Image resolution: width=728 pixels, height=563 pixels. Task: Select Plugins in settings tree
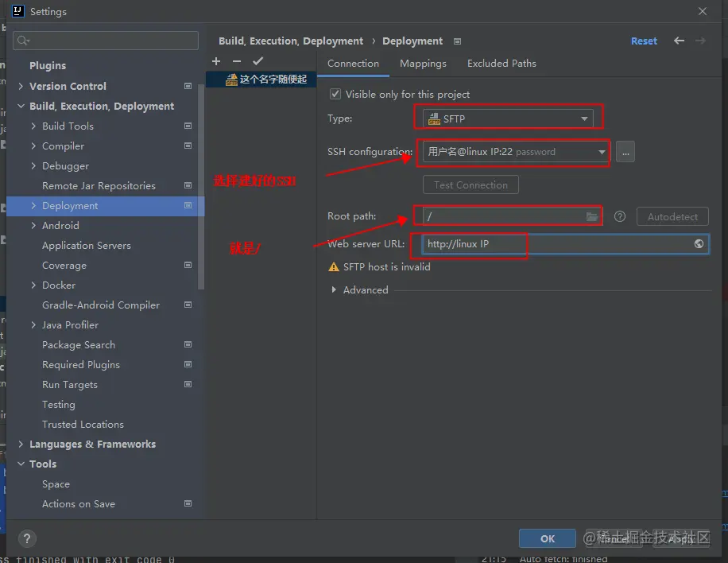point(48,65)
